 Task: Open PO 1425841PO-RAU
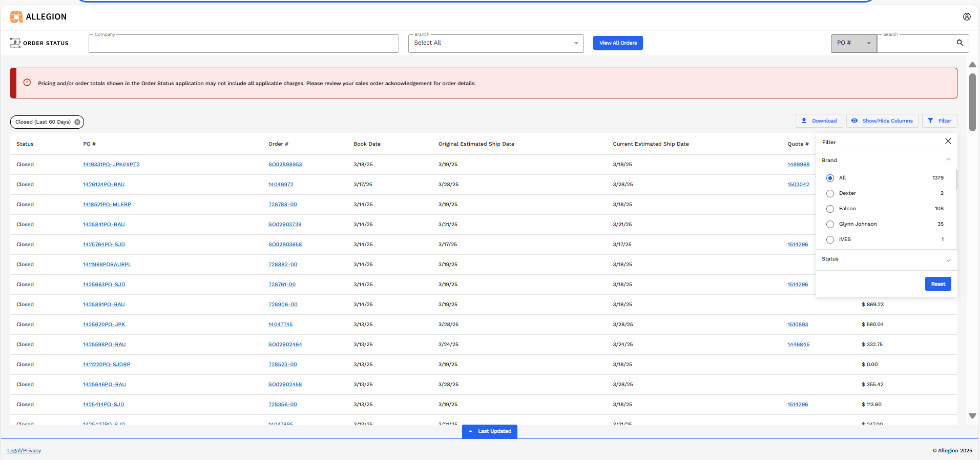click(x=104, y=225)
